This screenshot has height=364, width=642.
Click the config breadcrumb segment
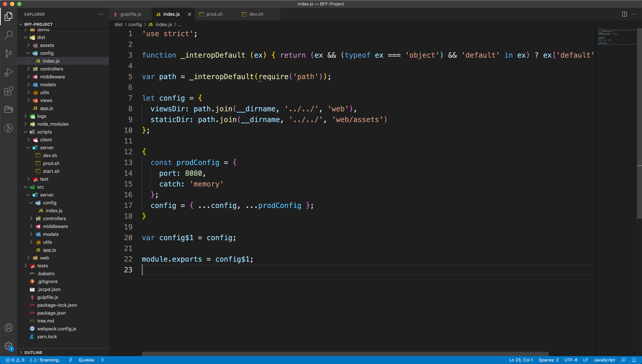pyautogui.click(x=135, y=25)
